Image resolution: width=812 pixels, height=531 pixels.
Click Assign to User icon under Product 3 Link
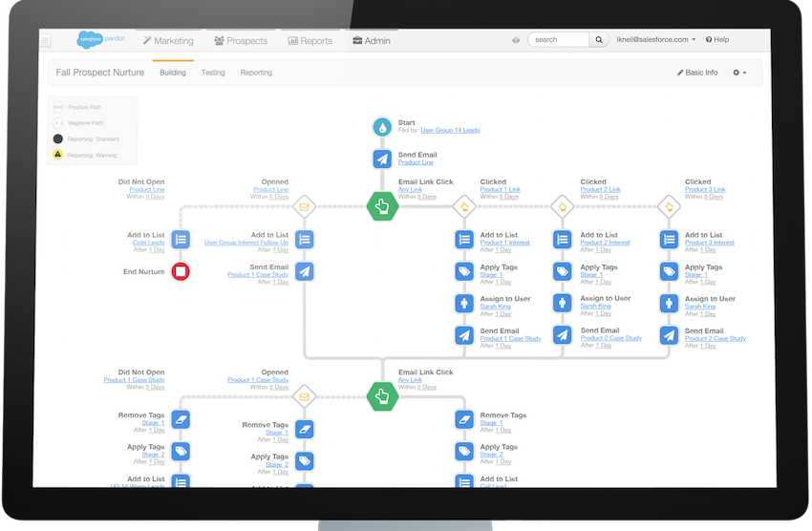[x=669, y=304]
